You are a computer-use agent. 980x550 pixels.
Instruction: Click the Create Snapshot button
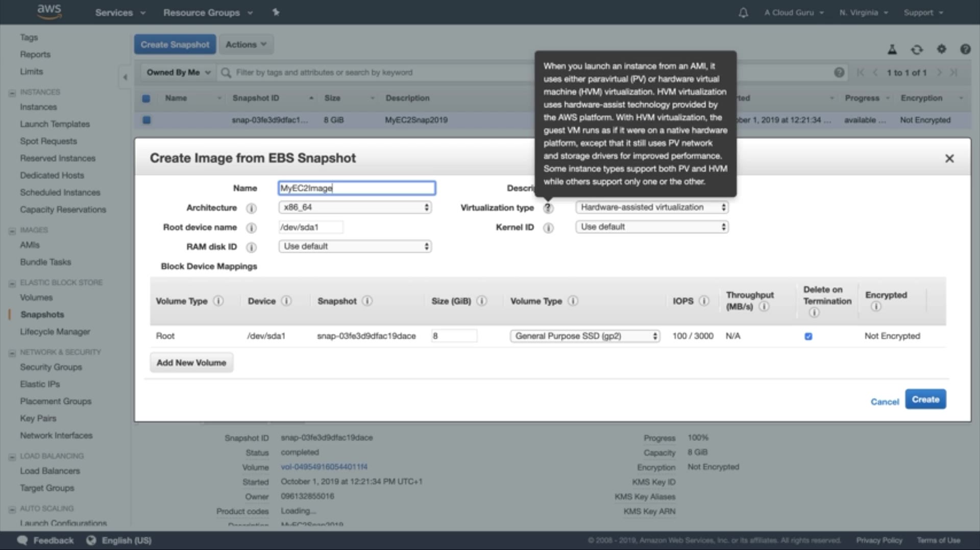[x=175, y=44]
